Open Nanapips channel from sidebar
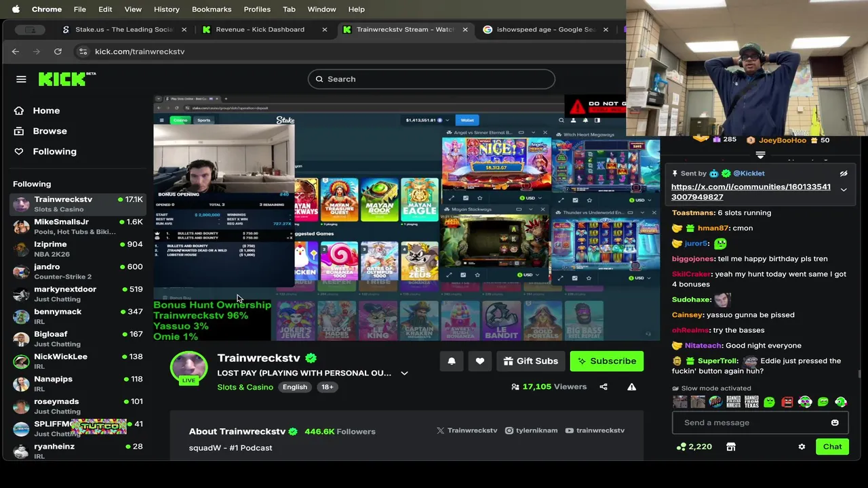The image size is (868, 488). [77, 383]
